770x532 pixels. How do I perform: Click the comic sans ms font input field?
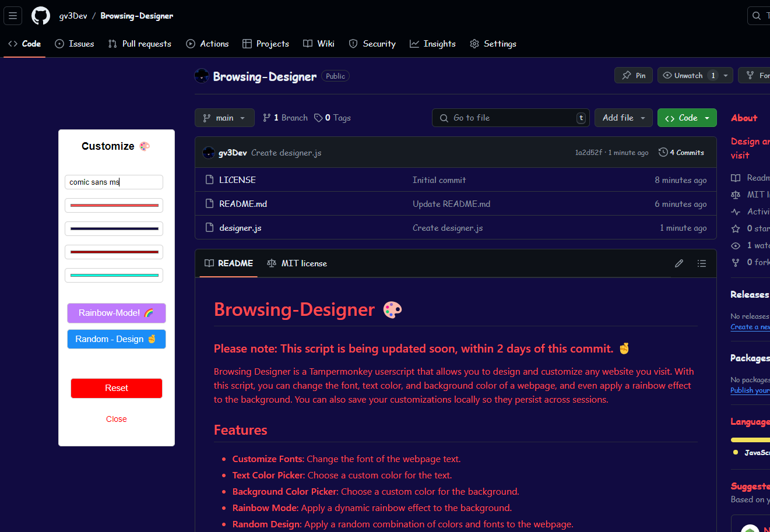click(x=114, y=182)
